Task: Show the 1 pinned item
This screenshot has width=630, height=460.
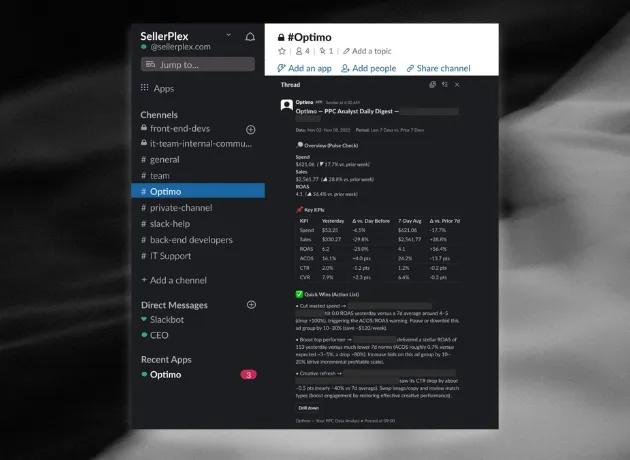Action: pyautogui.click(x=326, y=51)
